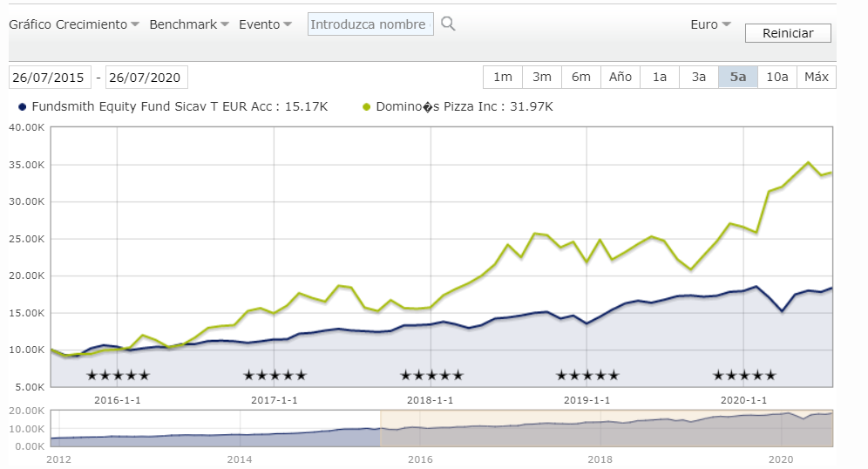Click the 5.00K axis label
The width and height of the screenshot is (868, 469).
coord(30,387)
